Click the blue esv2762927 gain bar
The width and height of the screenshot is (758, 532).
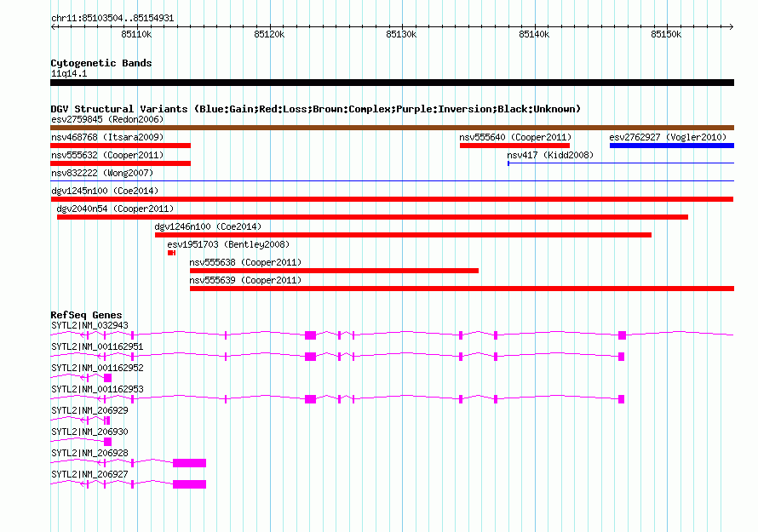click(x=672, y=146)
